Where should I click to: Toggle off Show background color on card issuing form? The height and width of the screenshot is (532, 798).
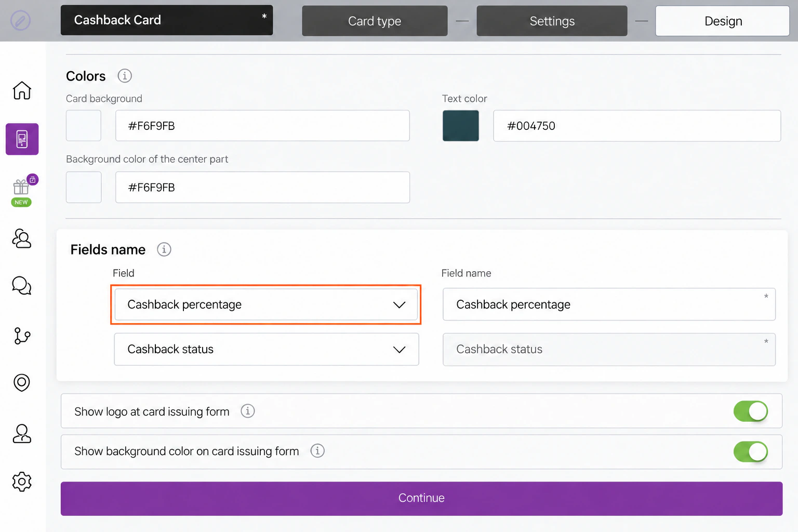751,451
